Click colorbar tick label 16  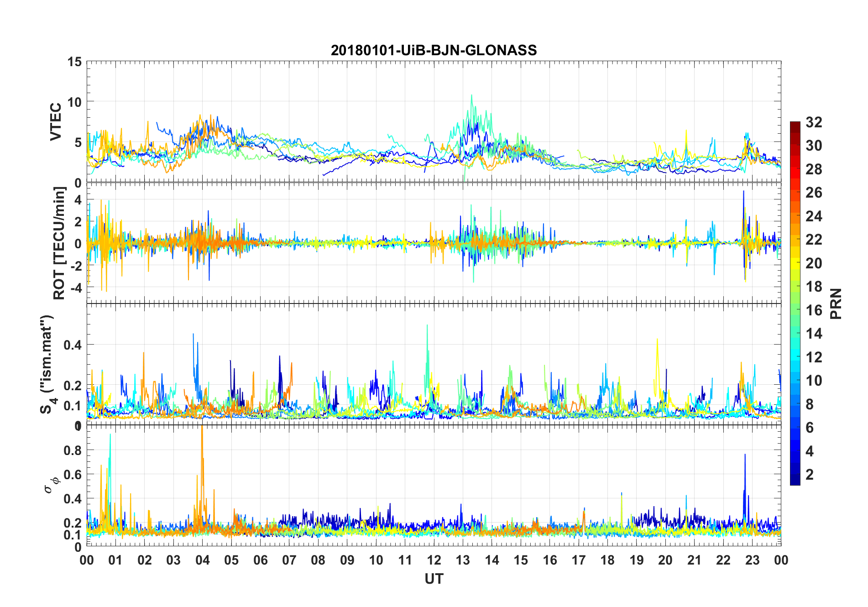tap(814, 310)
